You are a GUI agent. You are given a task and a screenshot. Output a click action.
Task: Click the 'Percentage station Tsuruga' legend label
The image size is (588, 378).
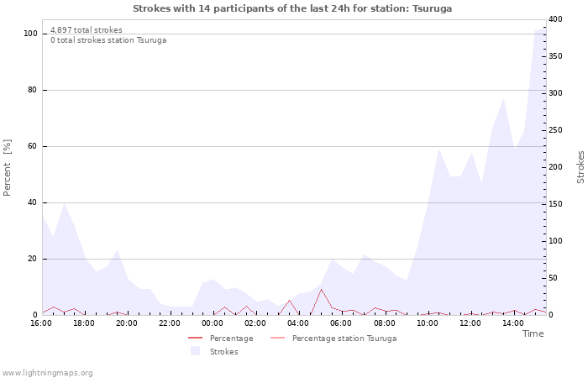tap(344, 339)
